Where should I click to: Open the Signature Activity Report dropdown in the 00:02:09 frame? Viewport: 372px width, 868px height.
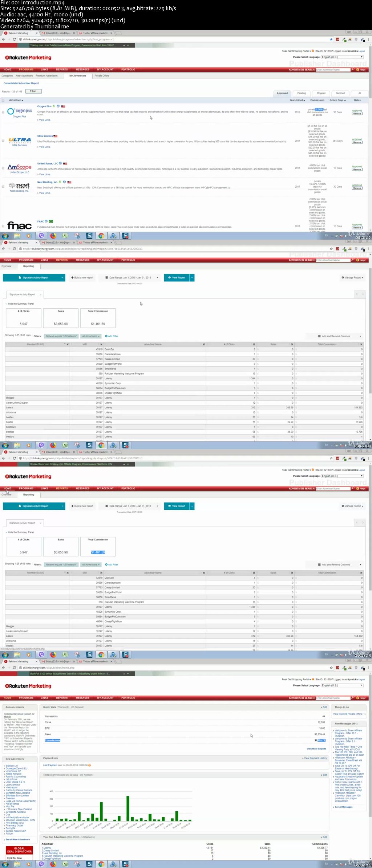pyautogui.click(x=62, y=277)
